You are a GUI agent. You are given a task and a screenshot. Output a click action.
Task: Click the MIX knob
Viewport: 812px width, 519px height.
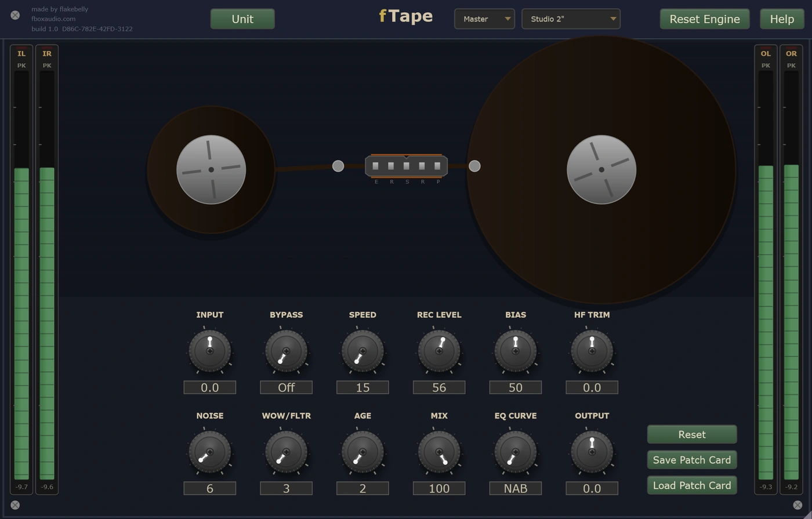[439, 452]
